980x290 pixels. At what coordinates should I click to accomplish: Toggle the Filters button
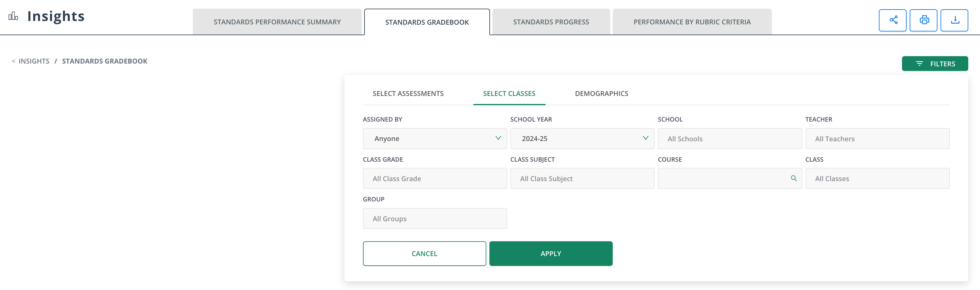pos(935,64)
